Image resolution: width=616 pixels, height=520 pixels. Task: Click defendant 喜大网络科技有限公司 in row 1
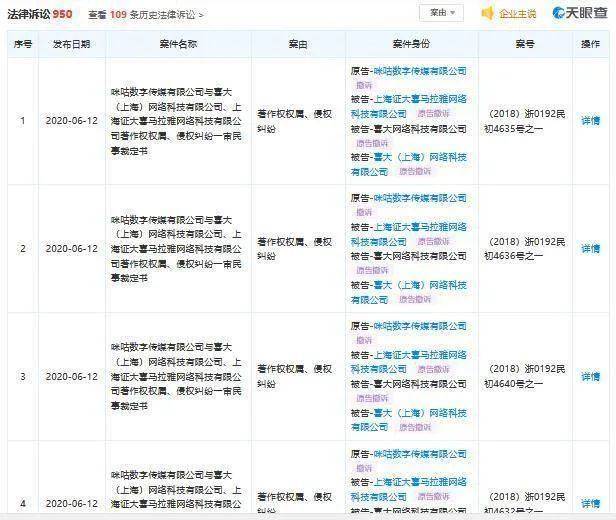click(420, 129)
